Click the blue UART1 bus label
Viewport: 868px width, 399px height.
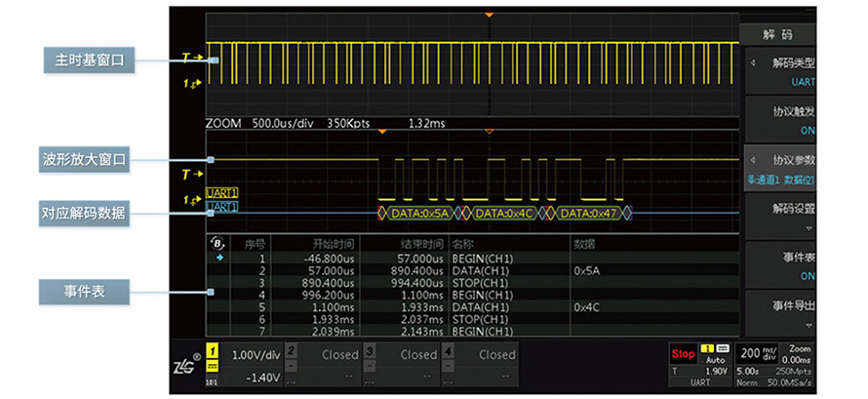[x=221, y=207]
